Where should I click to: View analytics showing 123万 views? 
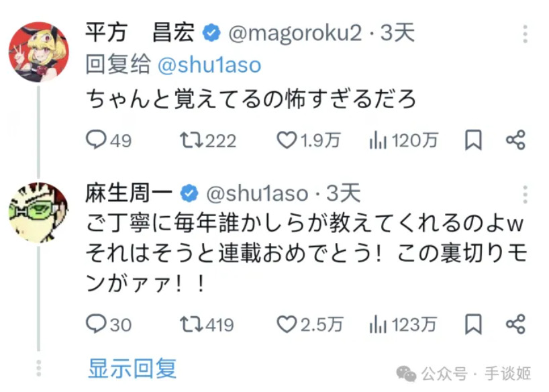(x=379, y=324)
